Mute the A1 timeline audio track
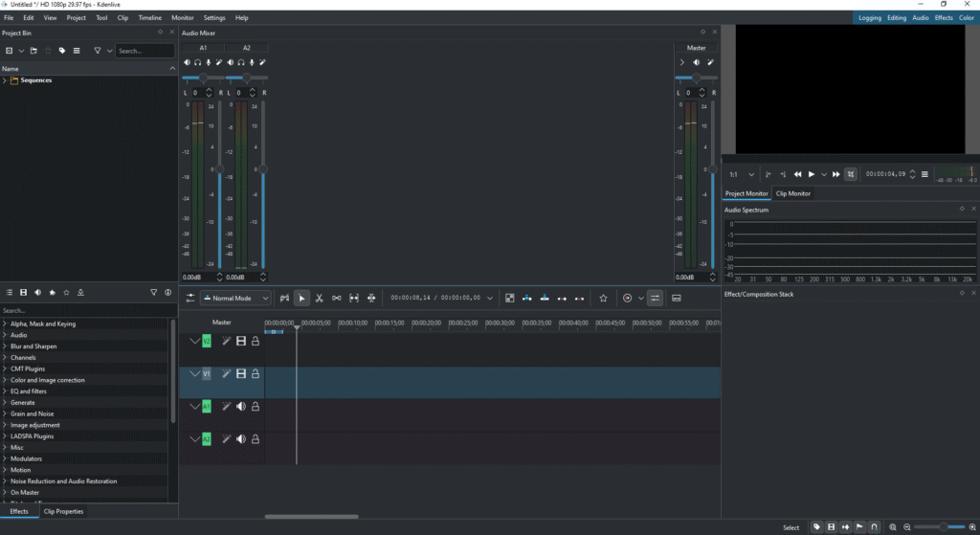The image size is (980, 535). click(x=241, y=407)
